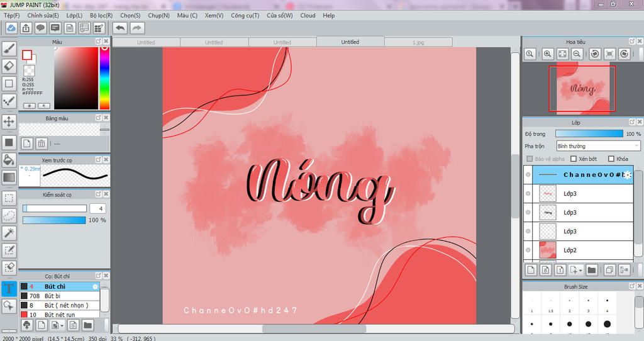Open the Pha trộn blend mode dropdown
Screen dimensions: 644x341
[x=598, y=146]
